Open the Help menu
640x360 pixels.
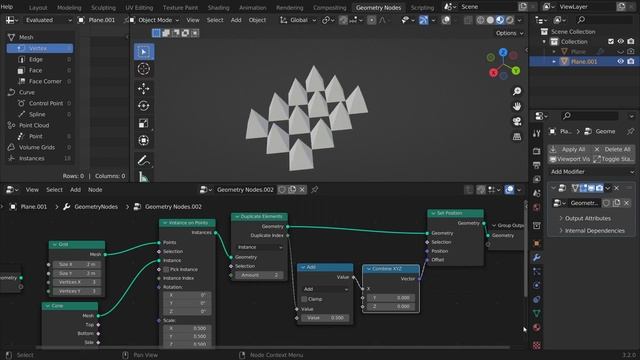point(7,7)
